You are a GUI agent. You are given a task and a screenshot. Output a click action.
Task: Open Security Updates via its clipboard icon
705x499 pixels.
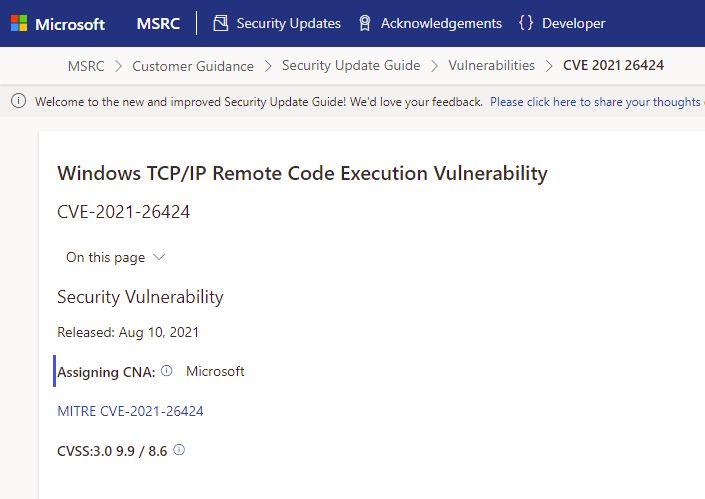tap(221, 23)
